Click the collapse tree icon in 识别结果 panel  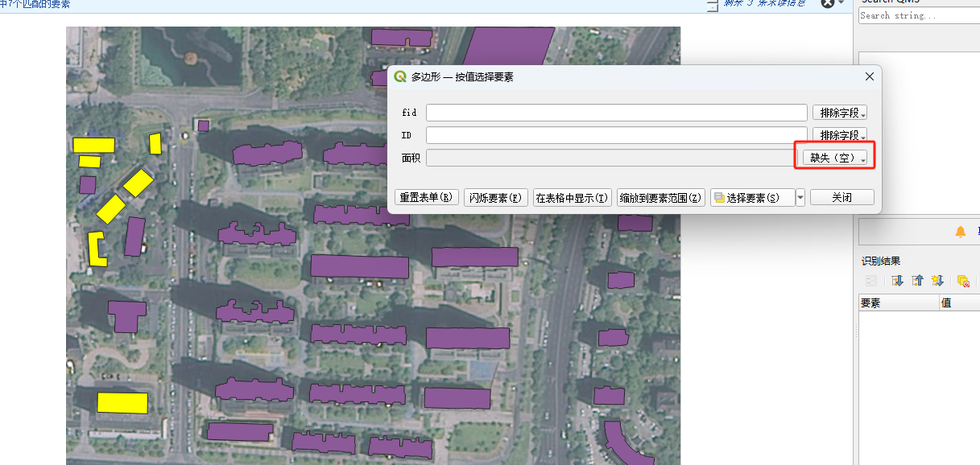(917, 281)
